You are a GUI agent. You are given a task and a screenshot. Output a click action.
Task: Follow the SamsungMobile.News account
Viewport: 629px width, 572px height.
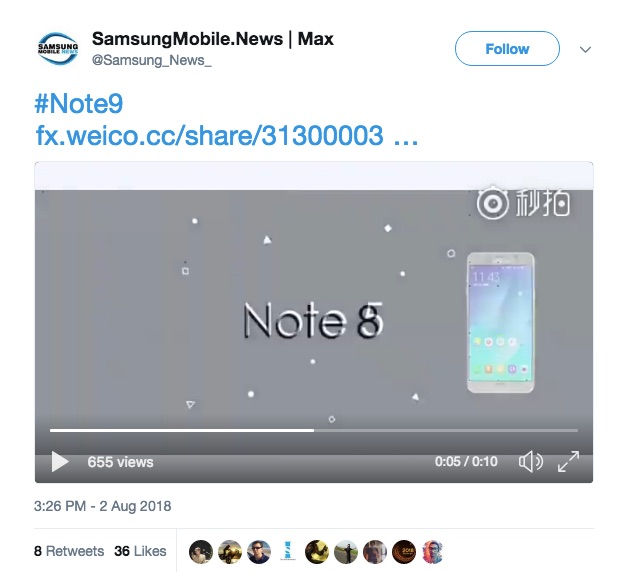(507, 49)
